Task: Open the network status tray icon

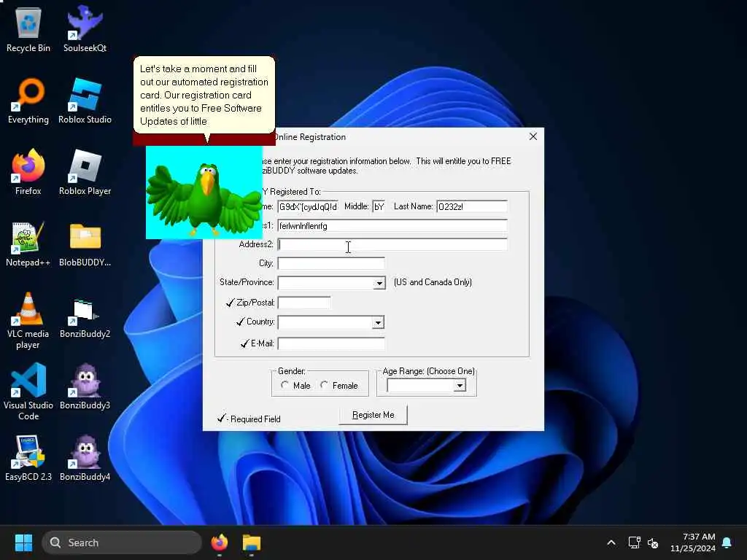Action: tap(634, 542)
